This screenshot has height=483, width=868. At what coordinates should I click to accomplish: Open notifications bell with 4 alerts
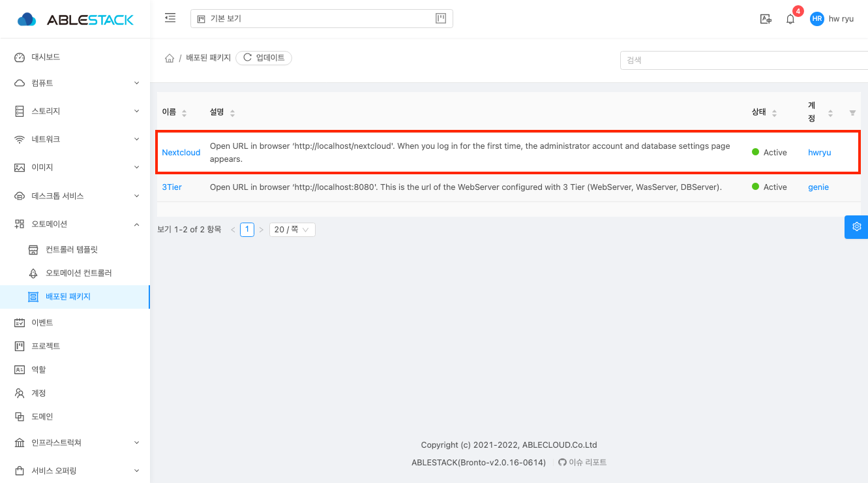click(x=790, y=19)
